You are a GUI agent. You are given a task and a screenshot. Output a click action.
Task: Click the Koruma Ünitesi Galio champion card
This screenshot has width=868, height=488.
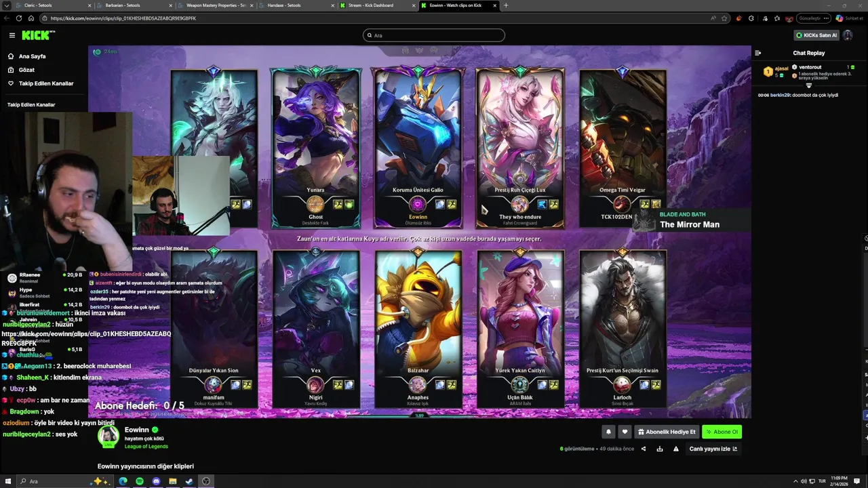coord(418,148)
